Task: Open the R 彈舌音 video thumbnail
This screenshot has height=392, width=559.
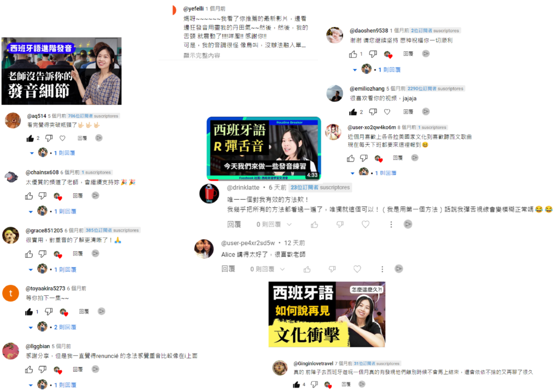Action: 264,148
